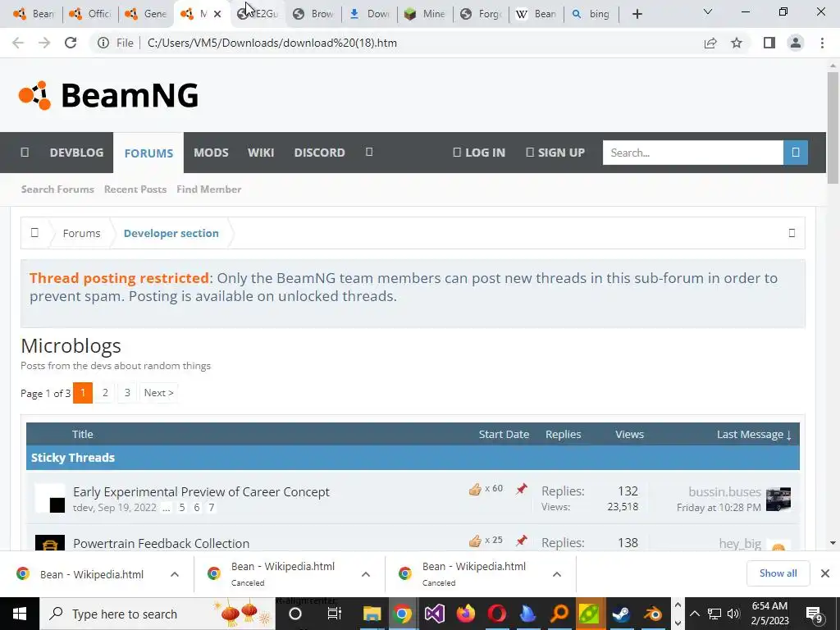Open DEVBLOG navigation item
This screenshot has height=630, width=840.
pos(76,153)
